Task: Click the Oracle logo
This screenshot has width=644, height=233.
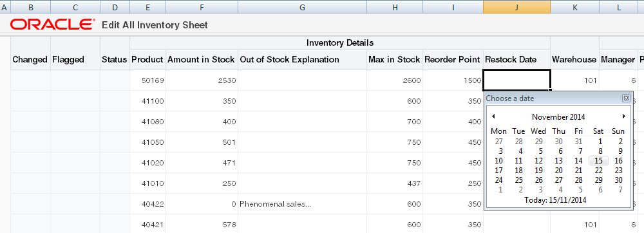Action: pyautogui.click(x=53, y=24)
